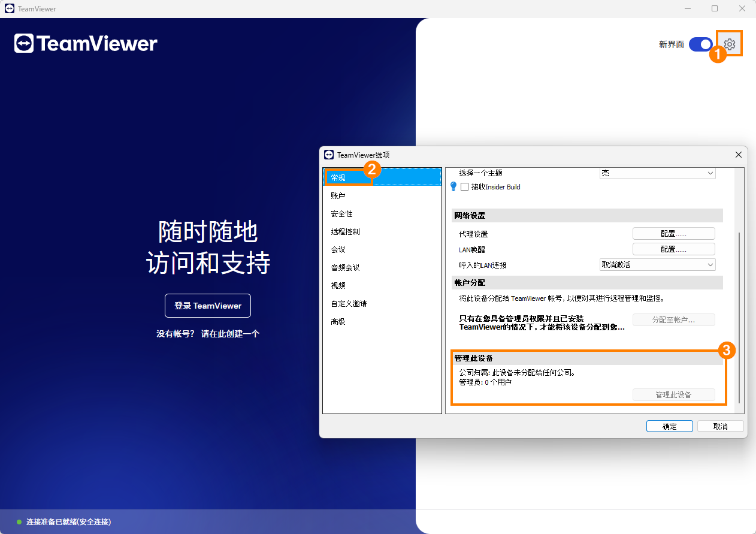
Task: Open the 会议 options page
Action: pyautogui.click(x=382, y=249)
